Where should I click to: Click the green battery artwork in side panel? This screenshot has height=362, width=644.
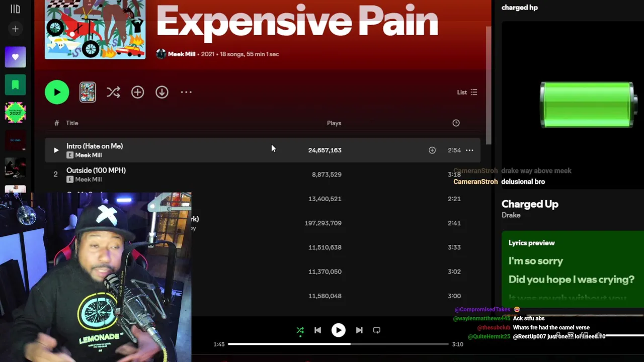pos(587,105)
